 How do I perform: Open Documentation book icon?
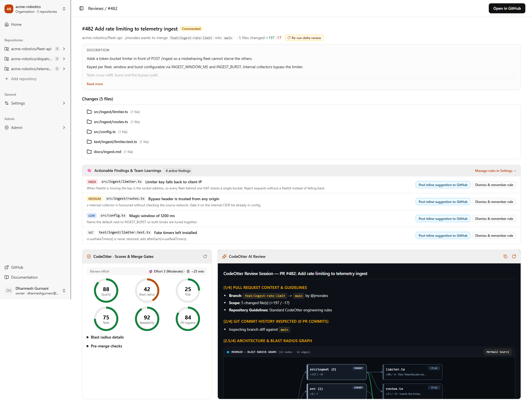point(7,277)
